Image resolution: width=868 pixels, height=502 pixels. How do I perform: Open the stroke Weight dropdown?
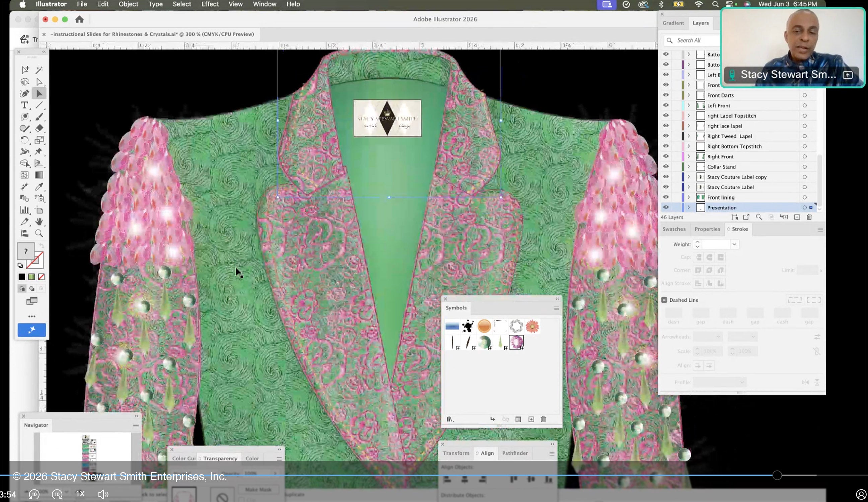tap(734, 244)
